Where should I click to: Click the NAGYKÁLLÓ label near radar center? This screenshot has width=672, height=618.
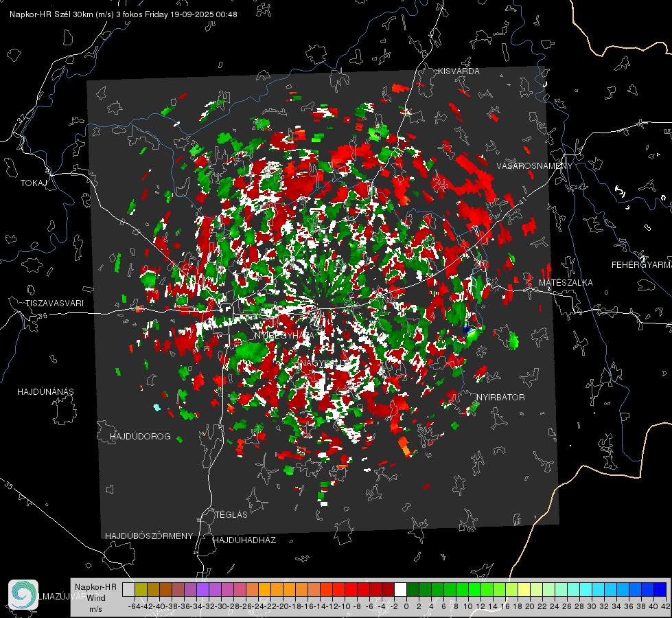[323, 363]
